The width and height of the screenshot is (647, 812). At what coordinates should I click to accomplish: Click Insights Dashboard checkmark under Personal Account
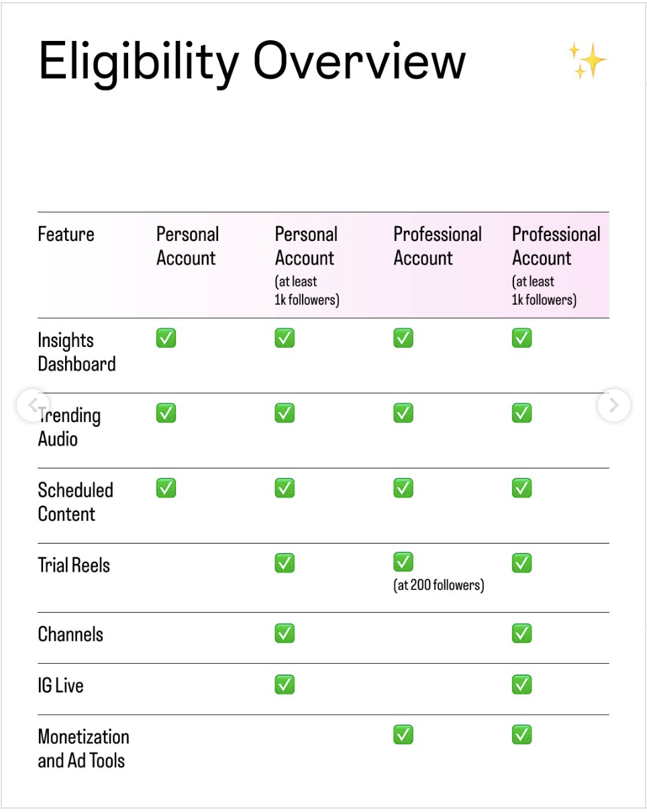[166, 338]
